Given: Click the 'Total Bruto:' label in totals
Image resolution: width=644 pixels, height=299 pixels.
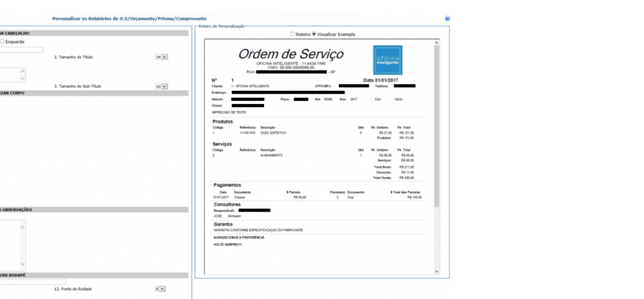Looking at the screenshot, I should point(383,167).
